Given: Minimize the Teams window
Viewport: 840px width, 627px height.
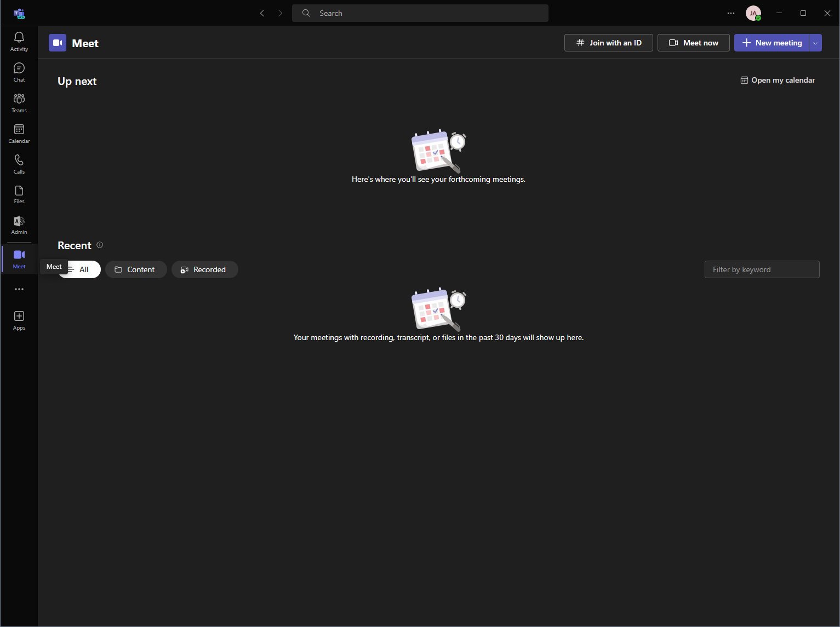Looking at the screenshot, I should (779, 13).
